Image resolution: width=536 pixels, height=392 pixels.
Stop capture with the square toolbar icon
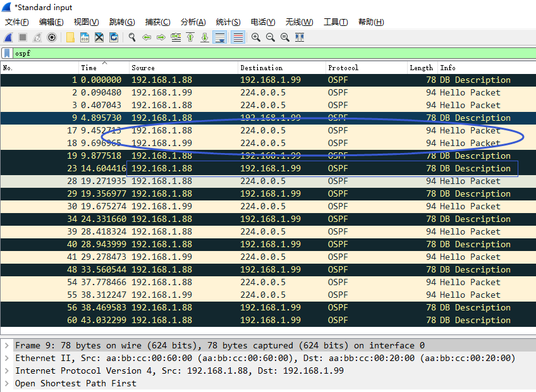pyautogui.click(x=23, y=37)
